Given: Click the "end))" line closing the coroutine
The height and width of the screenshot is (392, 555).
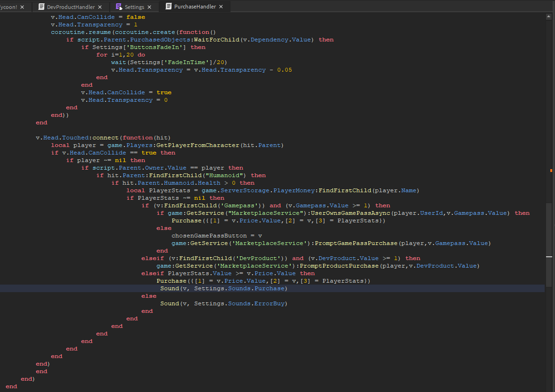Looking at the screenshot, I should [x=60, y=115].
